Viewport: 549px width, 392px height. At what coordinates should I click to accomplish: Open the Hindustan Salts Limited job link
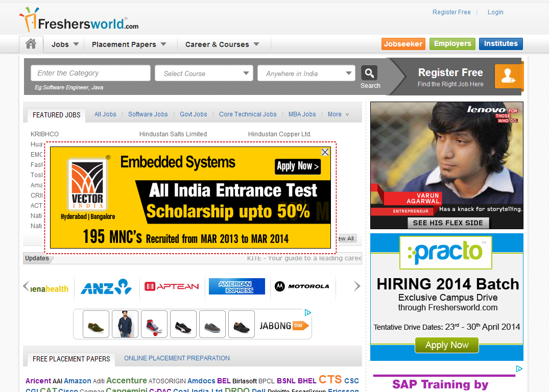point(173,134)
